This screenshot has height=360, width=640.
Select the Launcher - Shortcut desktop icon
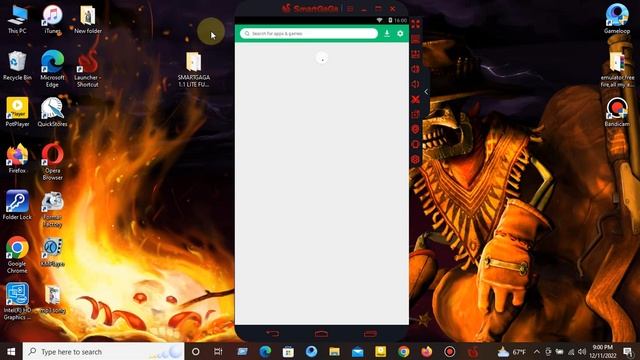point(88,69)
